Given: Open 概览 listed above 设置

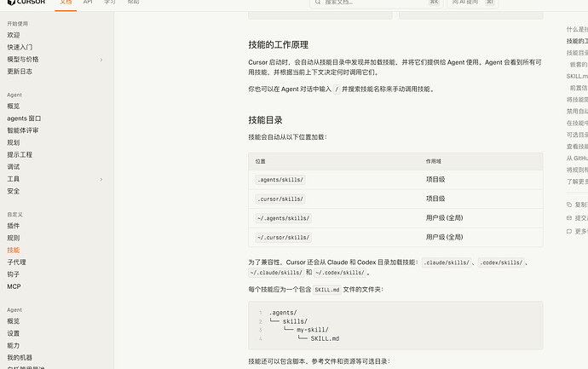Looking at the screenshot, I should click(x=14, y=321).
